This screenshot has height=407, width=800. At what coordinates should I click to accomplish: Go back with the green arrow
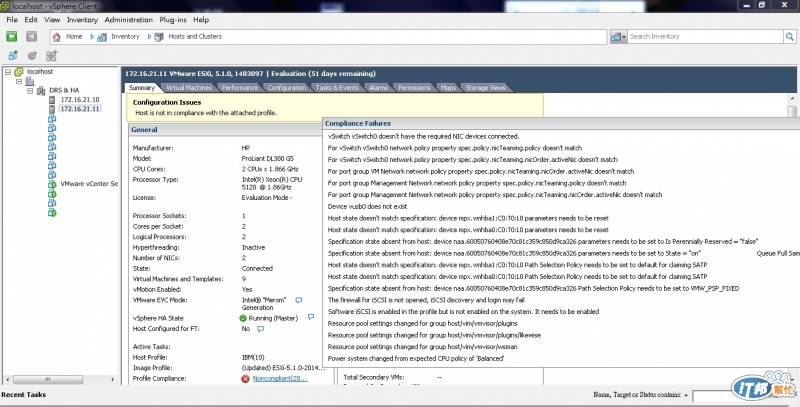[x=12, y=36]
